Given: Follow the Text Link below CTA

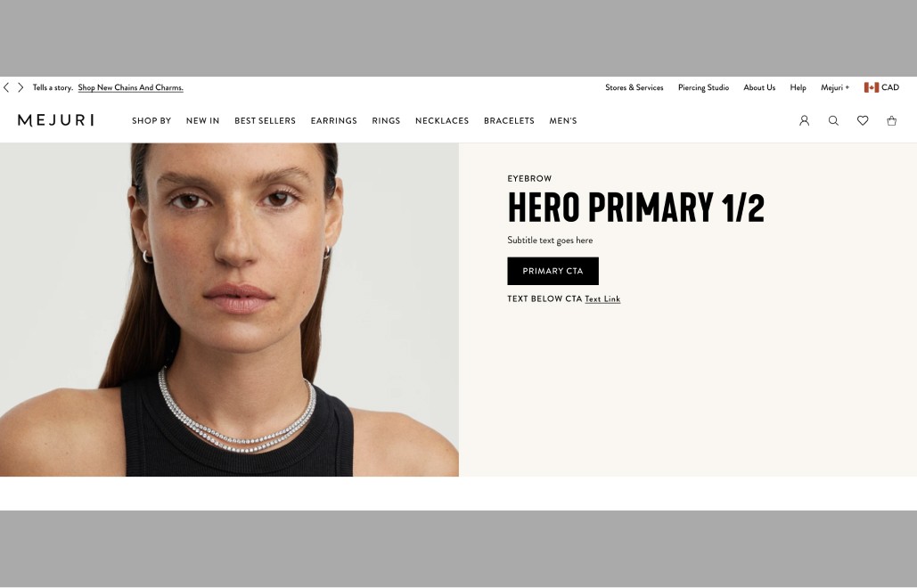Looking at the screenshot, I should [x=602, y=298].
